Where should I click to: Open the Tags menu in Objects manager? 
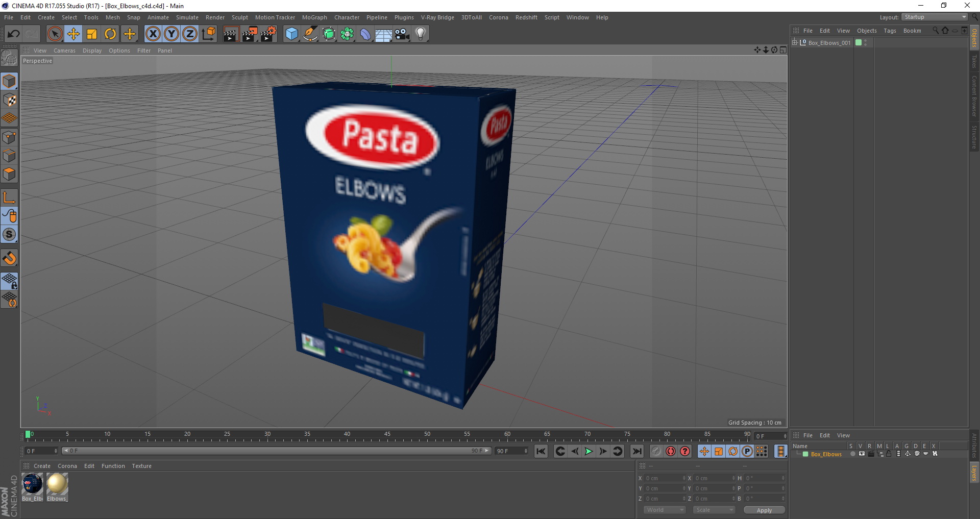pyautogui.click(x=890, y=31)
